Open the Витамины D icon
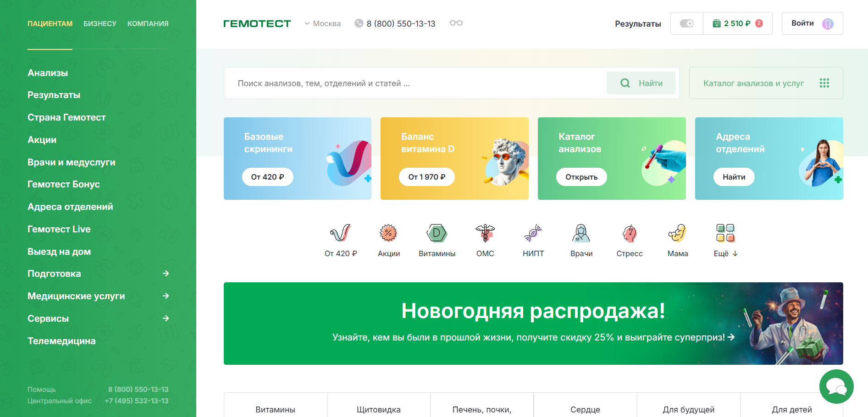 [x=437, y=233]
